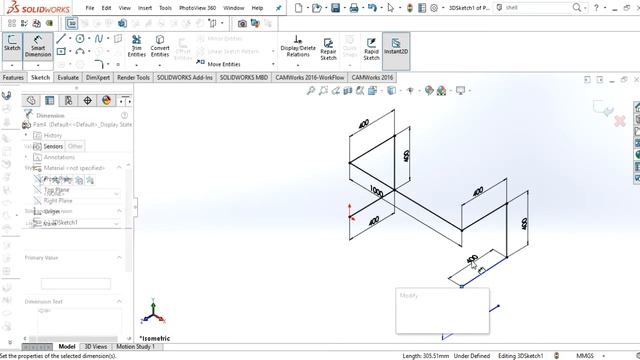Create a new document from toolbar

pyautogui.click(x=298, y=8)
